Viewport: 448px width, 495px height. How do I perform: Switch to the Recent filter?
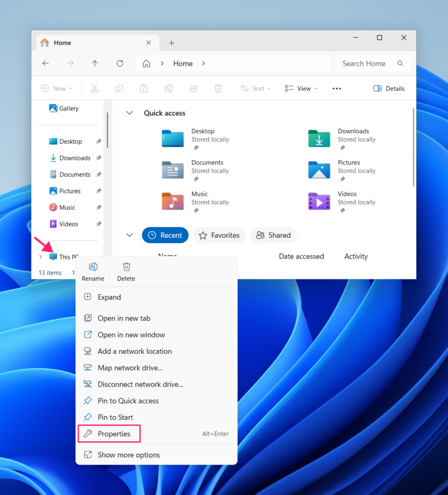click(165, 235)
